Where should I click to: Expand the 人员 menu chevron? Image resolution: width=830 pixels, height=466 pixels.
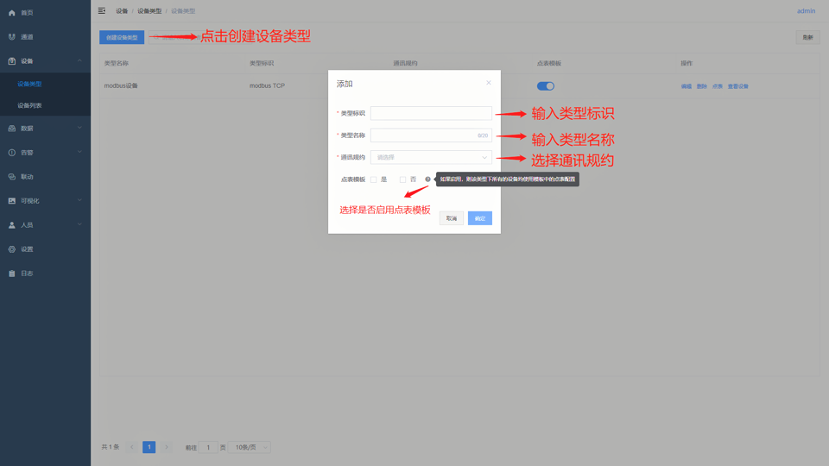[80, 225]
